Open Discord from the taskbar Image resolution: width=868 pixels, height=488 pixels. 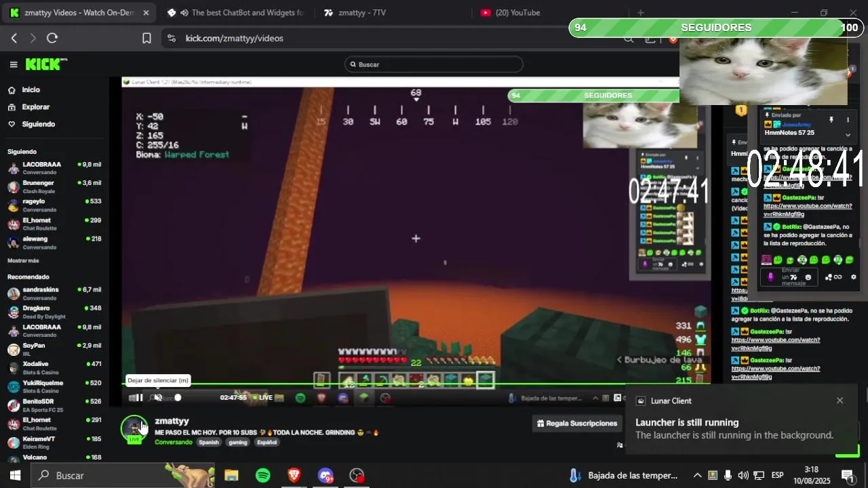[325, 475]
